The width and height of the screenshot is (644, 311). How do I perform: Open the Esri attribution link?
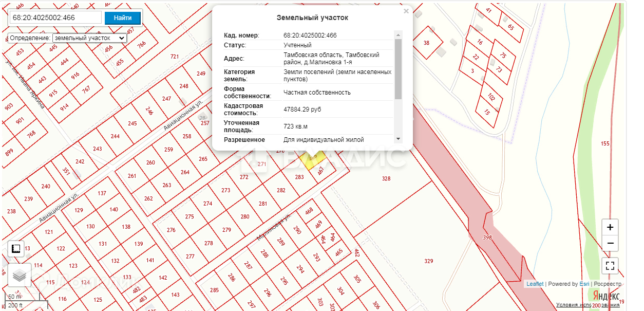[584, 284]
